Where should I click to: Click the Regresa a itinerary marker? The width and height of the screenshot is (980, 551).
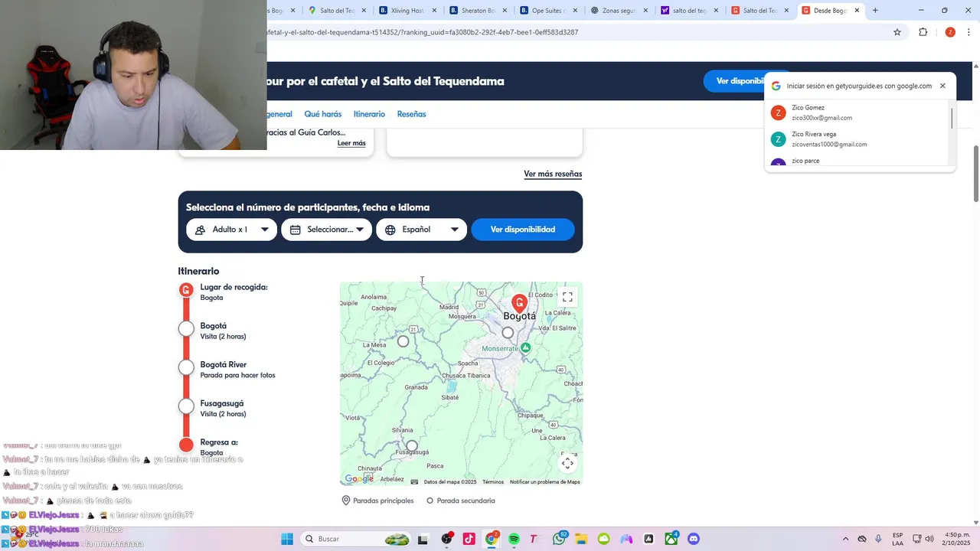(186, 445)
